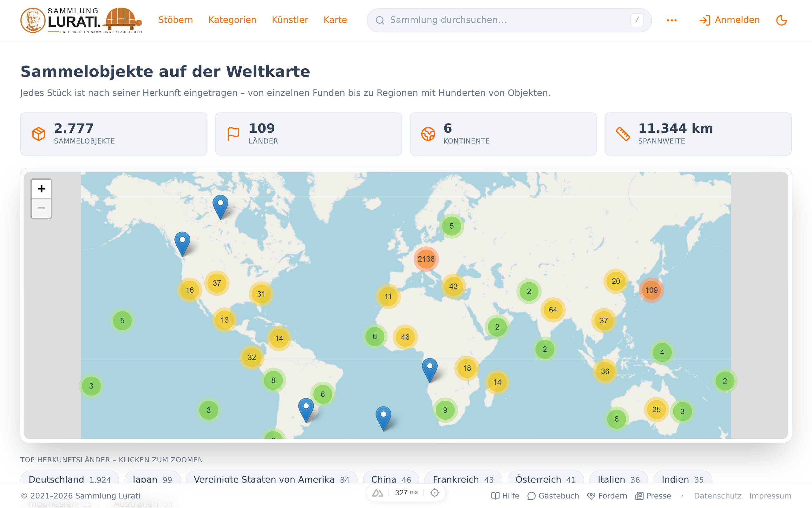Screen dimensions: 812x508
Task: Open the Presse footer link
Action: click(653, 496)
